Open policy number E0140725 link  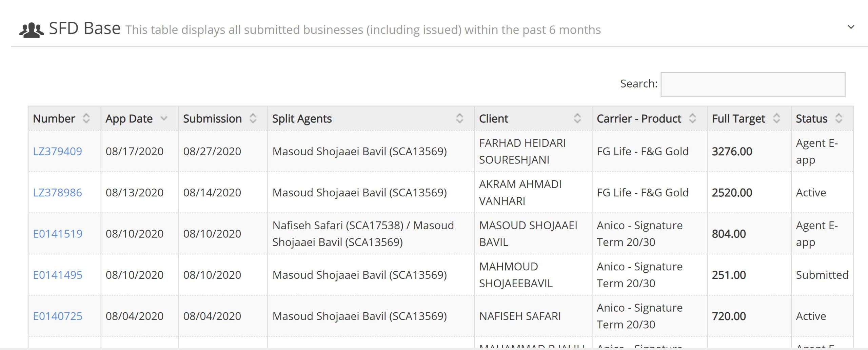coord(58,316)
